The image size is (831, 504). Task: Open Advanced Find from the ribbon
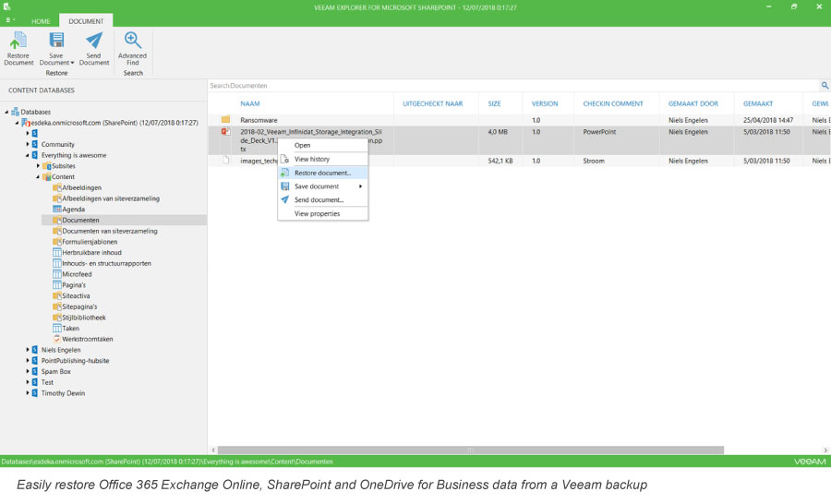pos(132,48)
